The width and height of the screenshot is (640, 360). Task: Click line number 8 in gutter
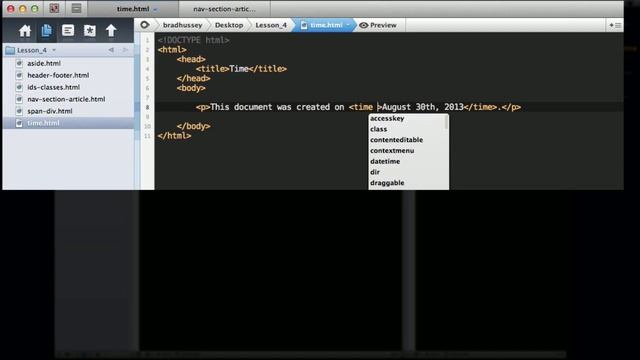point(147,107)
